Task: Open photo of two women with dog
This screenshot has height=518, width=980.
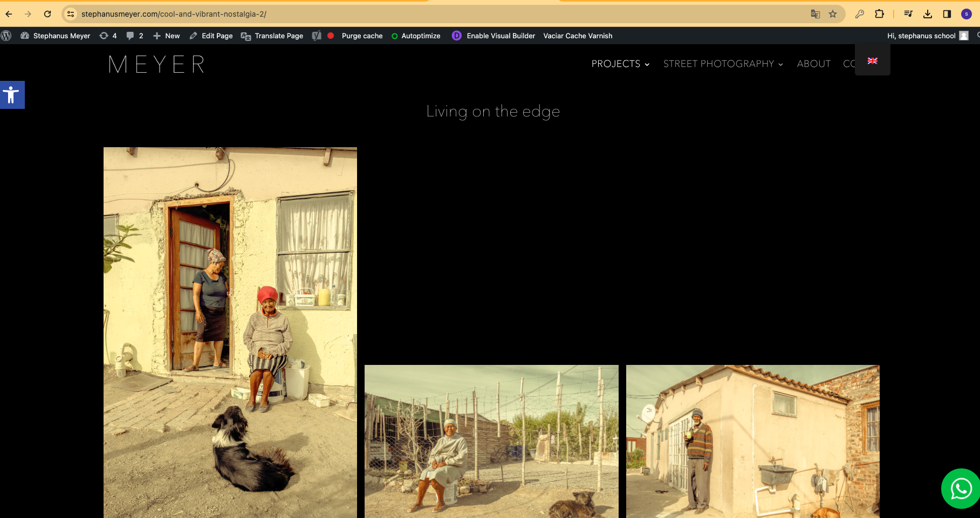Action: pyautogui.click(x=230, y=333)
